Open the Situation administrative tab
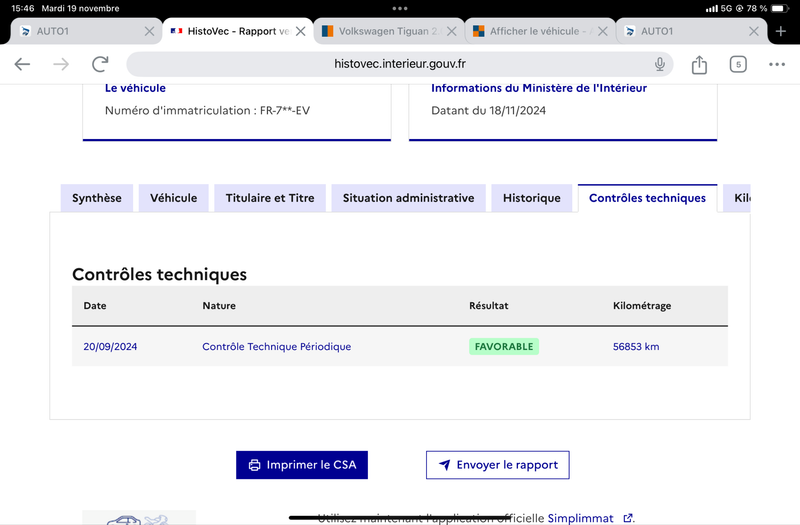This screenshot has width=800, height=525. [408, 198]
